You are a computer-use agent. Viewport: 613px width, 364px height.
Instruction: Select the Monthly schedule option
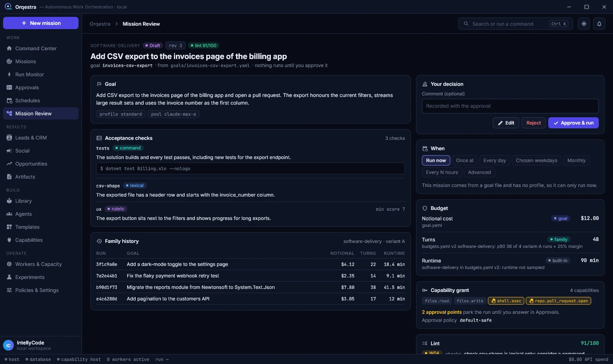(x=576, y=161)
